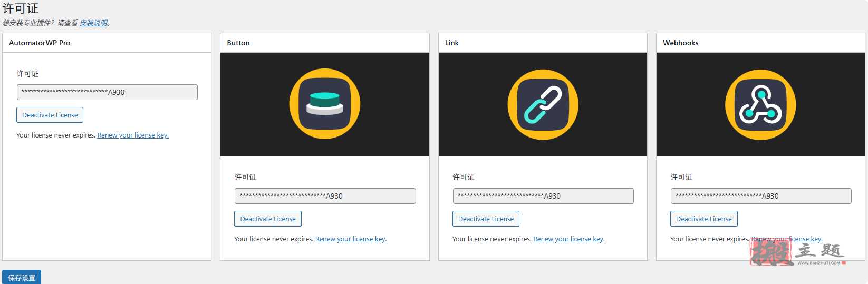Viewport: 868px width, 284px height.
Task: Click the 许可证 page heading
Action: point(21,8)
